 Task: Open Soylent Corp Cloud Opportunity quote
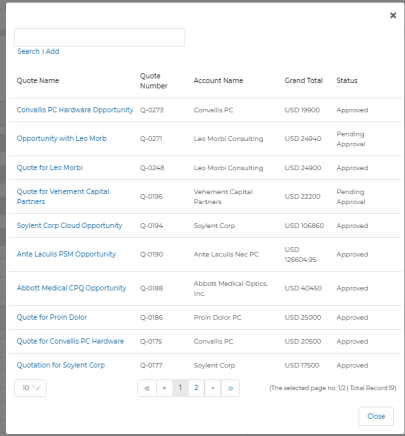point(69,226)
